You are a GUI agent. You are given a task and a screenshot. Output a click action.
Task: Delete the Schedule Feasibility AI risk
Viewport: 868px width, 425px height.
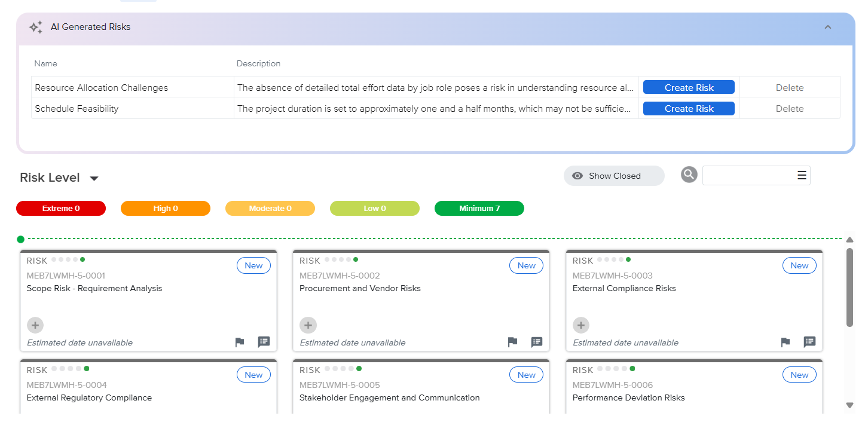[789, 109]
